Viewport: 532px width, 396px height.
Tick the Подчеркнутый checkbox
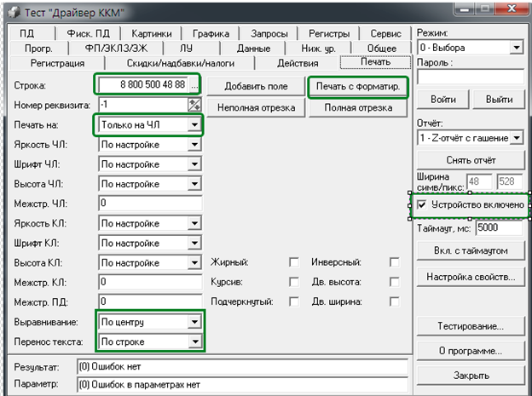[x=294, y=301]
